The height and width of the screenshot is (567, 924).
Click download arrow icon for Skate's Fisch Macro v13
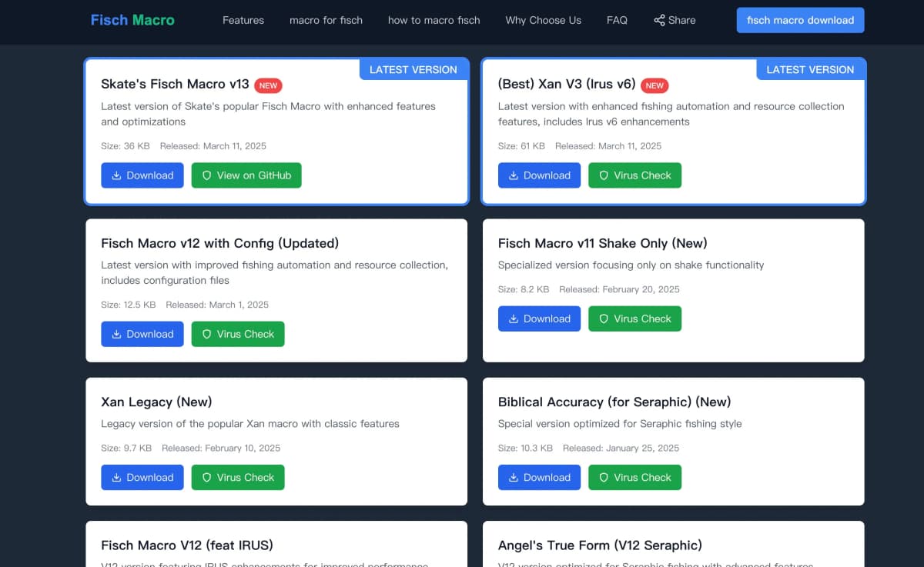coord(117,175)
